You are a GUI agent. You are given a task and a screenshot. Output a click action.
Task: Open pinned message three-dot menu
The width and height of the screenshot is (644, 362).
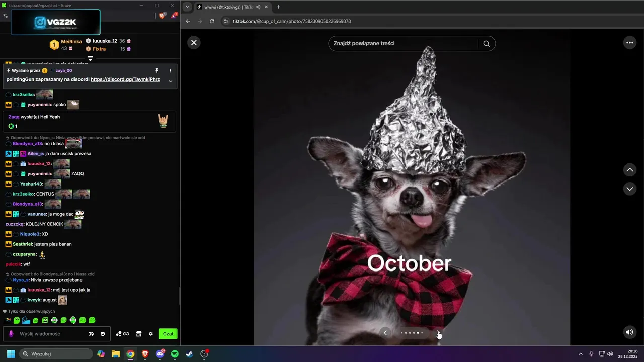point(170,71)
